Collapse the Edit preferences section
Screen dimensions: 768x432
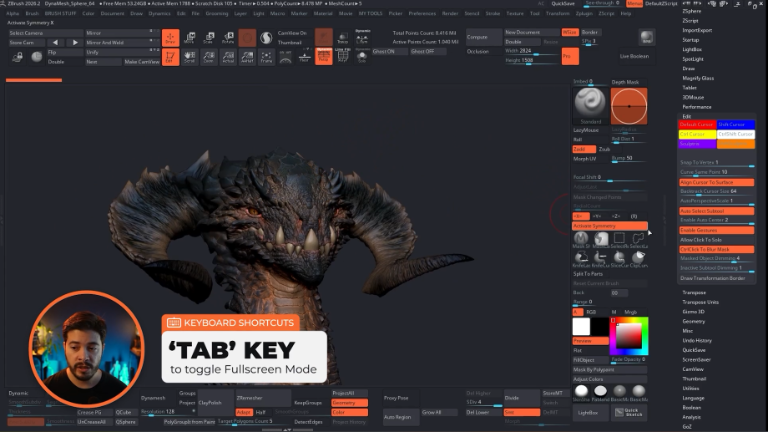687,116
